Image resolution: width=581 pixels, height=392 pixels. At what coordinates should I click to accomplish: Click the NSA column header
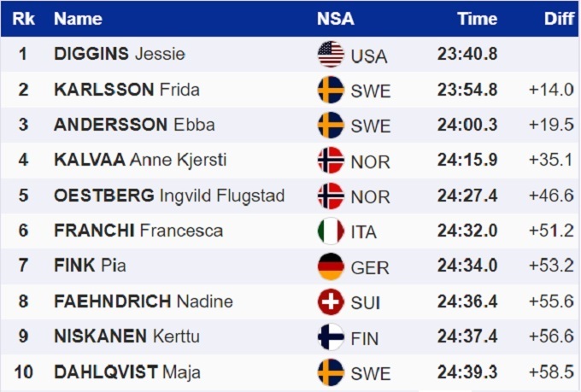[x=335, y=19]
